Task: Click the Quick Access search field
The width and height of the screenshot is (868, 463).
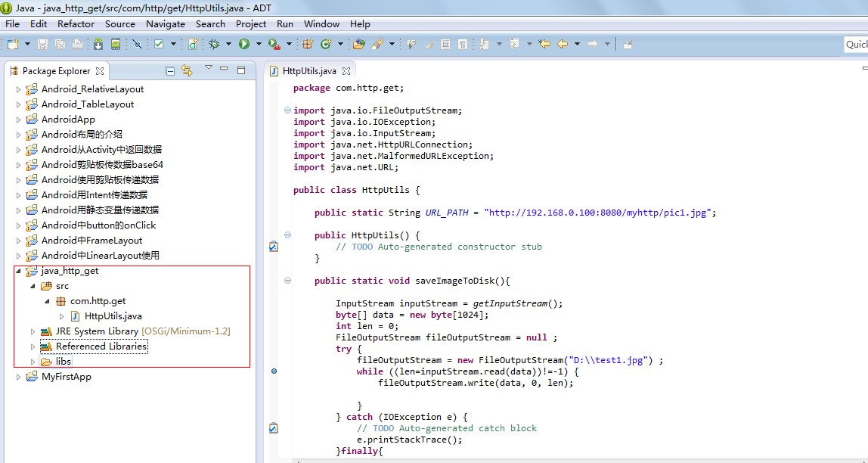Action: tap(856, 45)
